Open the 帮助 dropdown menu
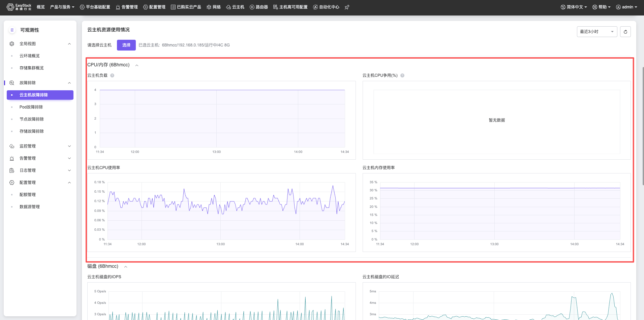The width and height of the screenshot is (644, 320). click(602, 7)
